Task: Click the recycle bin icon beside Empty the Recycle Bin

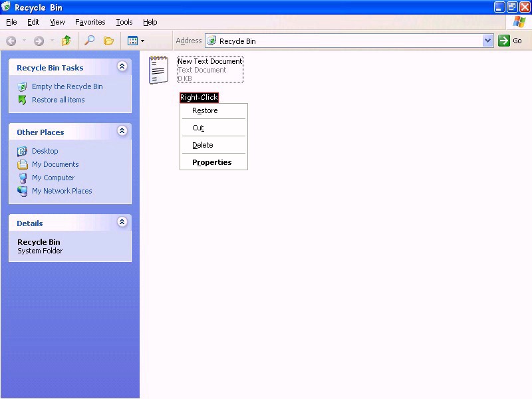Action: (22, 87)
